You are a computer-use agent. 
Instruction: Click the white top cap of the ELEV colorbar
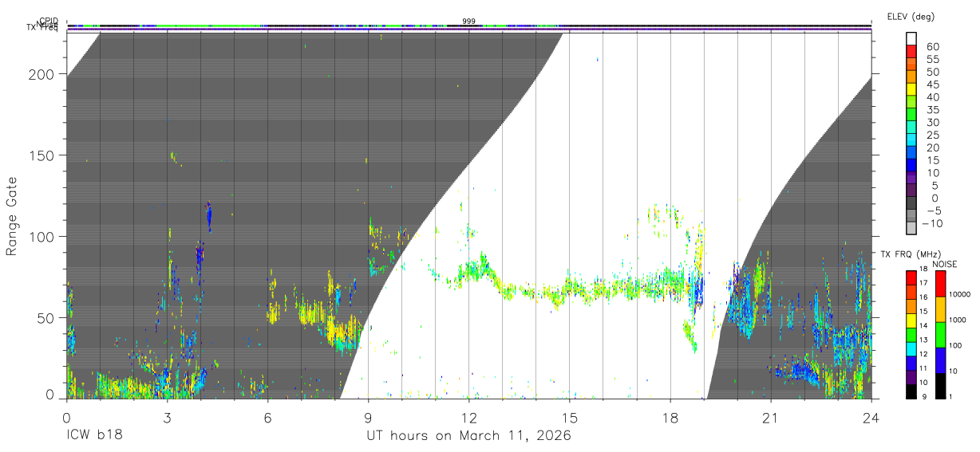click(911, 37)
